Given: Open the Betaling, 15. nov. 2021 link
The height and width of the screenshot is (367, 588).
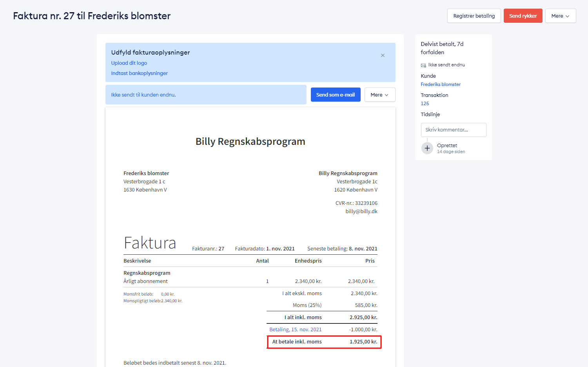Looking at the screenshot, I should click(x=296, y=329).
